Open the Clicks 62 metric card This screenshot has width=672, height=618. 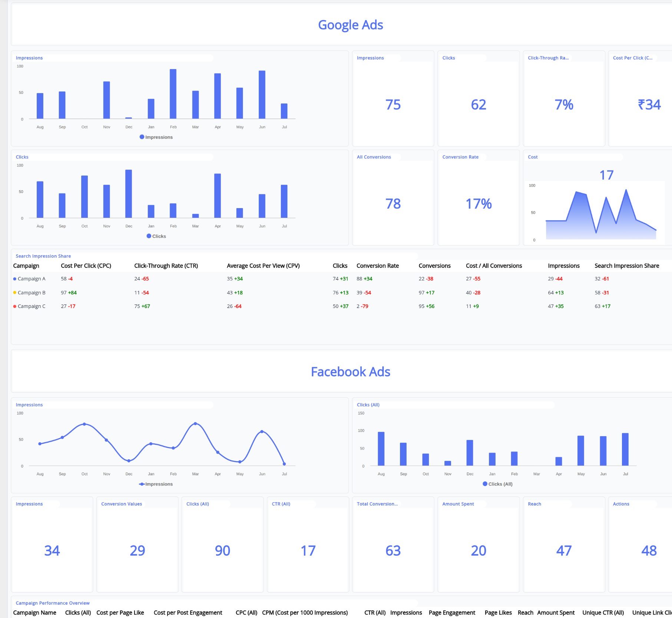479,99
